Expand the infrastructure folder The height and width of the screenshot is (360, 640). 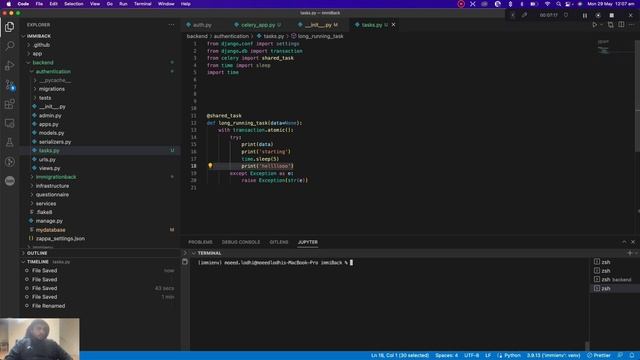[52, 186]
